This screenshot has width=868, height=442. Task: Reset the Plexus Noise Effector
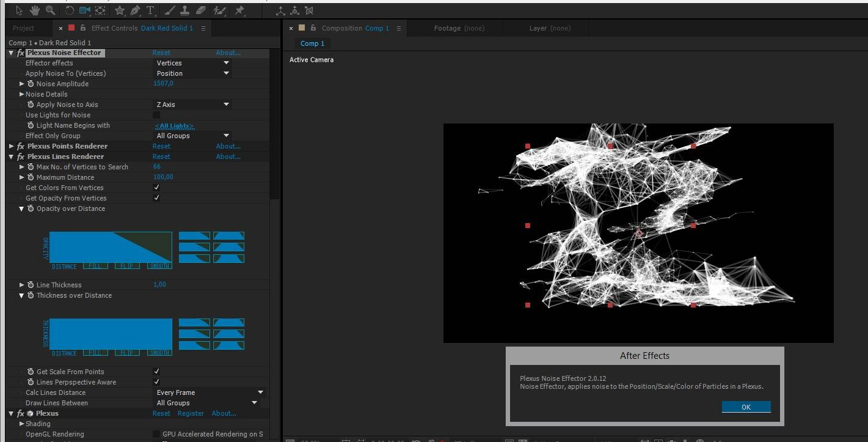tap(161, 53)
